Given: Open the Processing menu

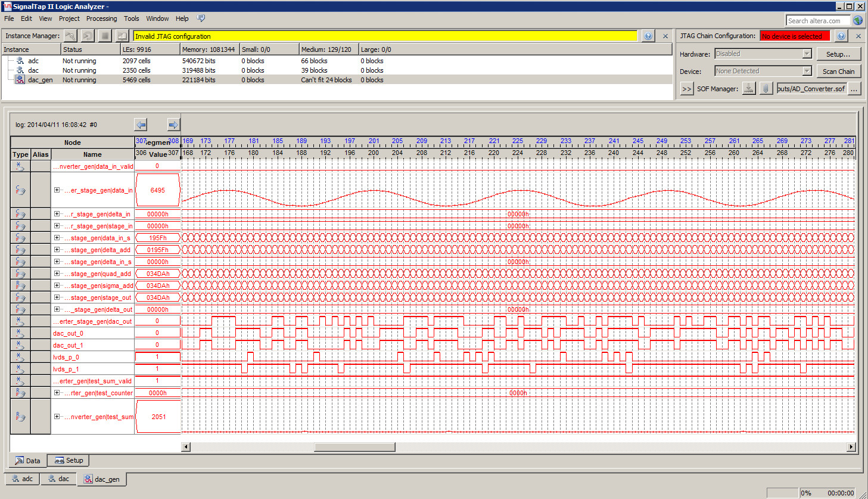Looking at the screenshot, I should pyautogui.click(x=101, y=18).
